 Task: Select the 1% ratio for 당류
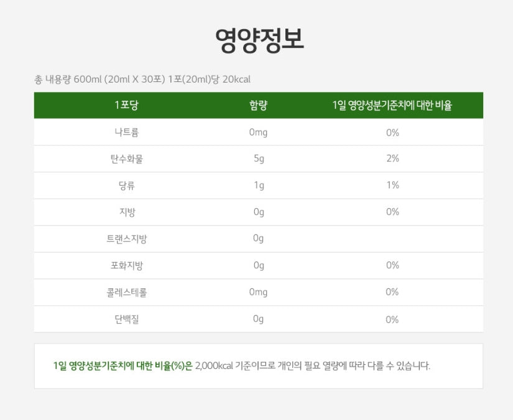tap(392, 186)
